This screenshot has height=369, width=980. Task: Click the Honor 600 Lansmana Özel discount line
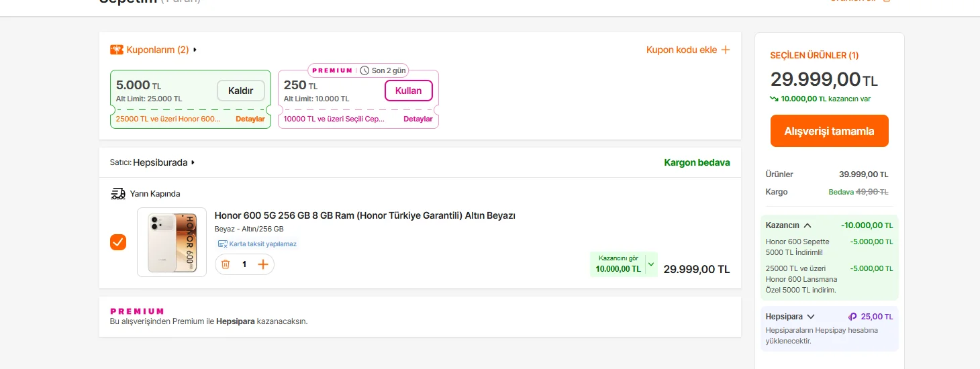pyautogui.click(x=801, y=279)
